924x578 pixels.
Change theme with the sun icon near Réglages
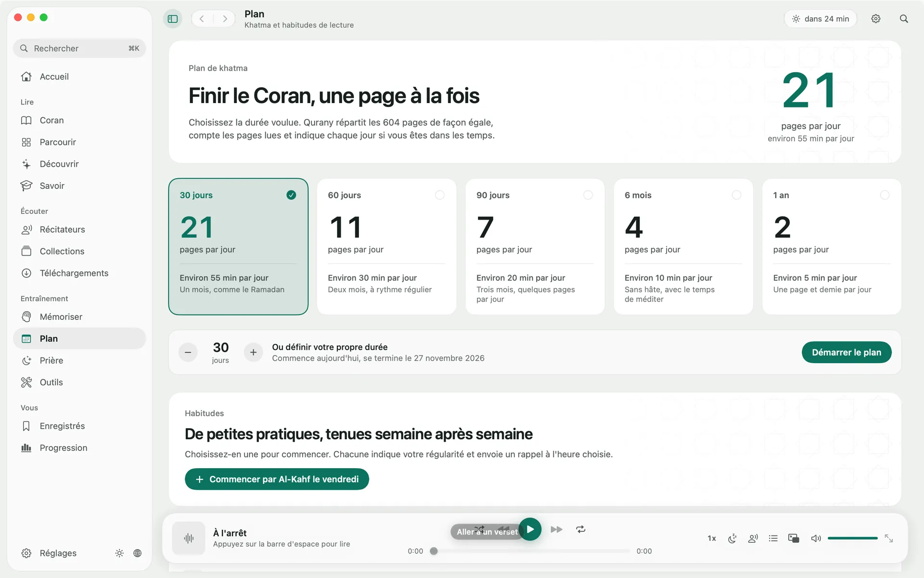(119, 553)
